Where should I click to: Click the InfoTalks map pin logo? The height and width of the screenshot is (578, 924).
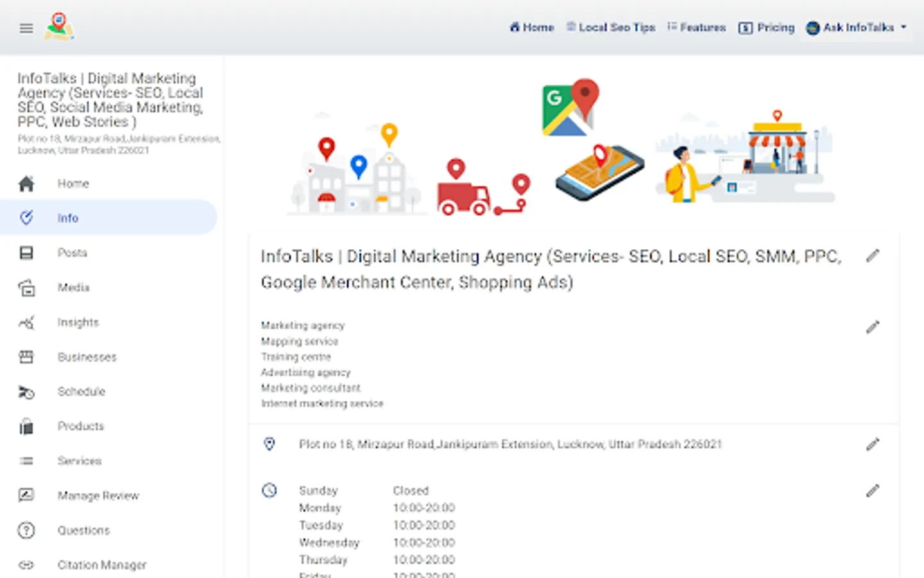point(58,27)
